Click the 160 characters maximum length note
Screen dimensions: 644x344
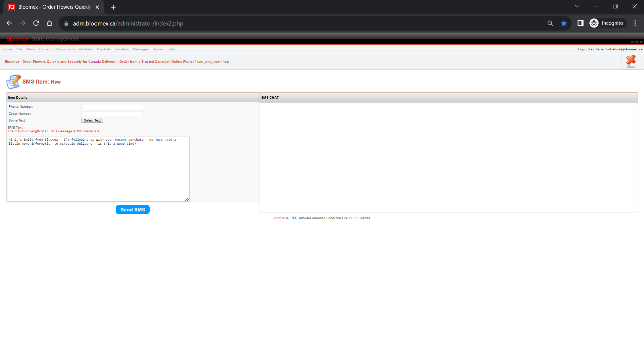pyautogui.click(x=53, y=131)
